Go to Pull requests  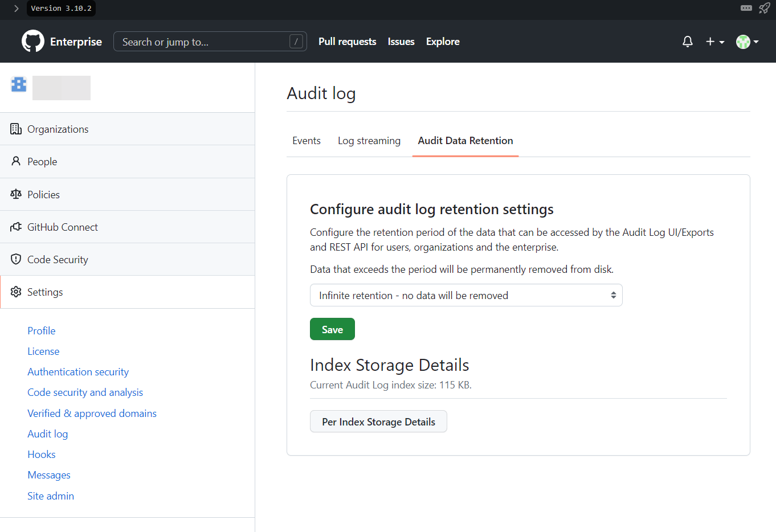[x=348, y=42]
